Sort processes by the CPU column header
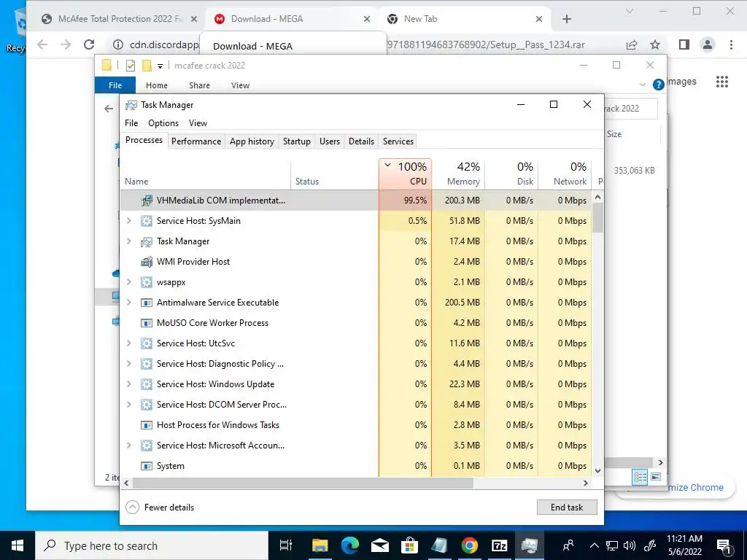 click(406, 174)
